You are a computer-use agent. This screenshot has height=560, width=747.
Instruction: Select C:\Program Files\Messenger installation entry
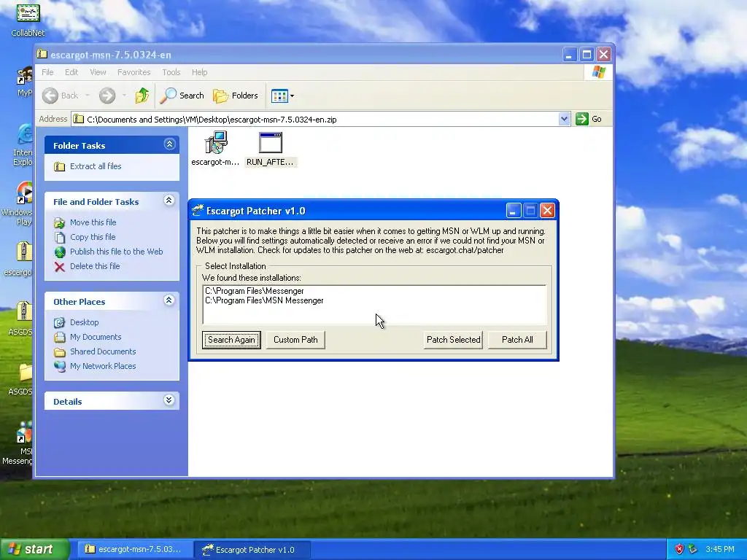click(x=255, y=291)
